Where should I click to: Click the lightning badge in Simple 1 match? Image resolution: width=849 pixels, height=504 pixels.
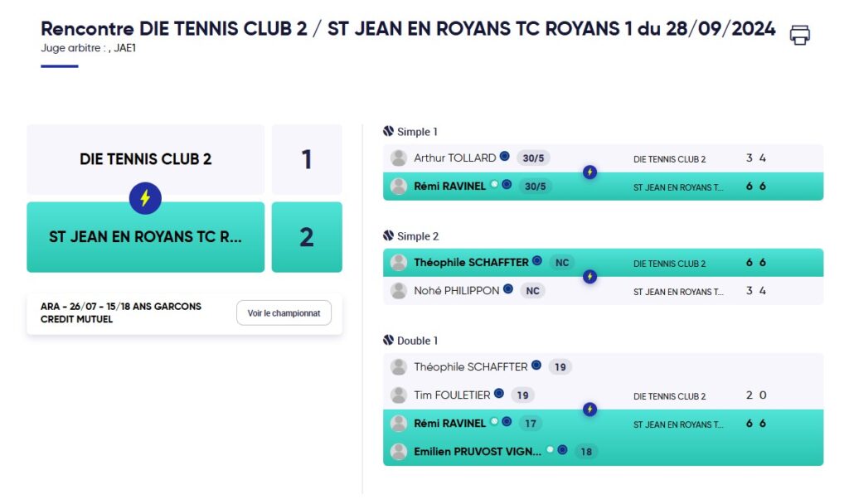[589, 172]
